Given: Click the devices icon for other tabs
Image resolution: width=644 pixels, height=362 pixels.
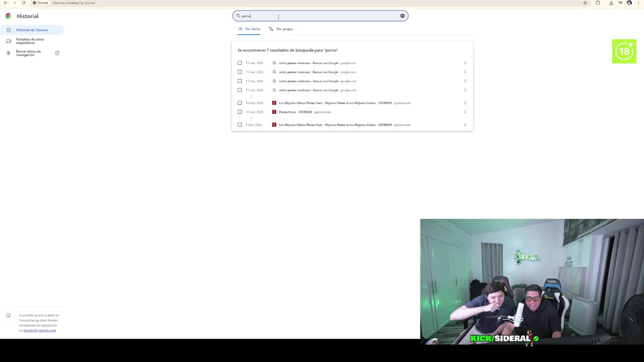Looking at the screenshot, I should [9, 41].
